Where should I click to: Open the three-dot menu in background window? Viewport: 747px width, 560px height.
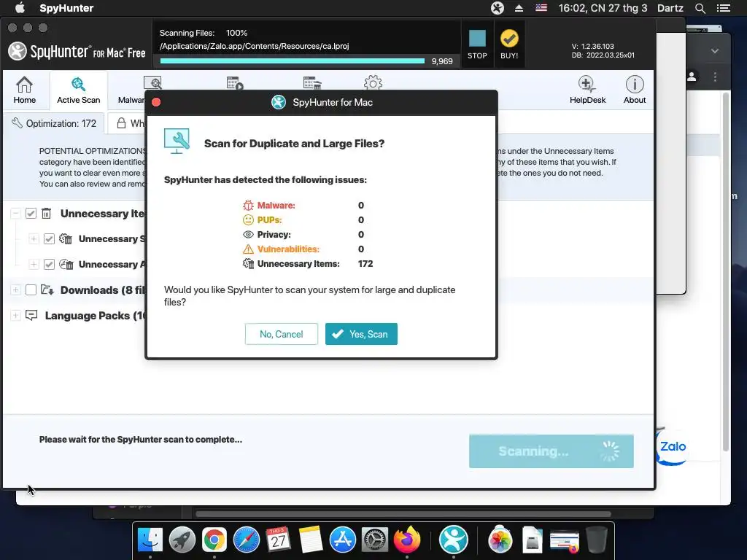pyautogui.click(x=715, y=77)
